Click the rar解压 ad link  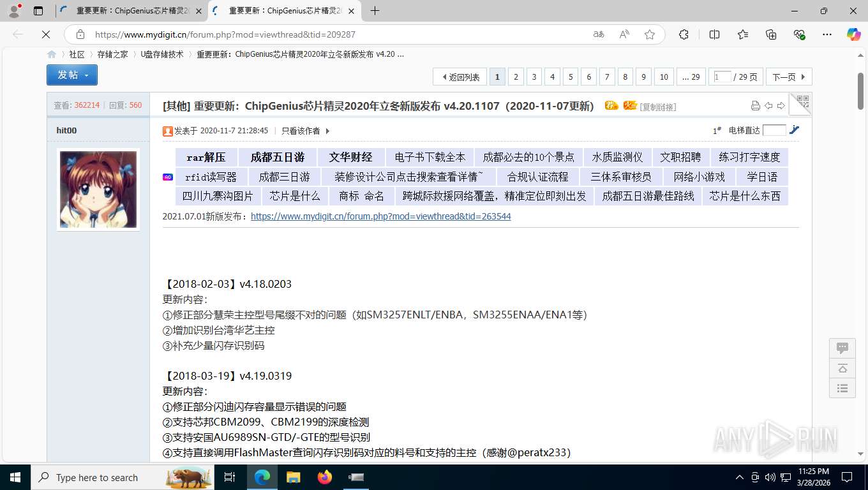click(x=206, y=157)
